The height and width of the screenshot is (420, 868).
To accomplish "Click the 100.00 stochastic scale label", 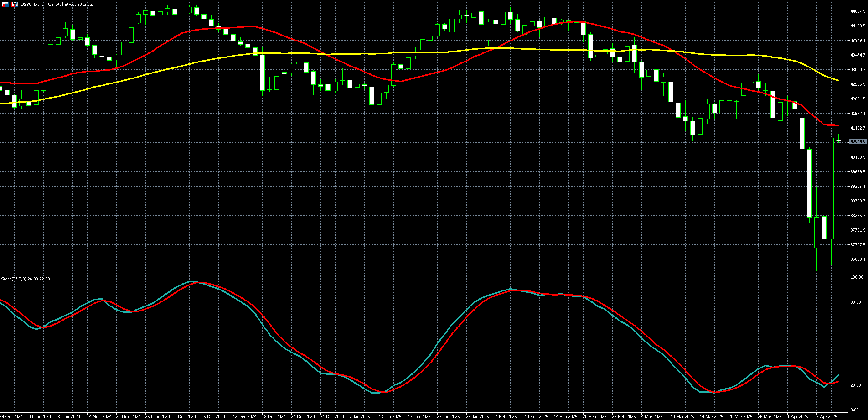I will [857, 277].
